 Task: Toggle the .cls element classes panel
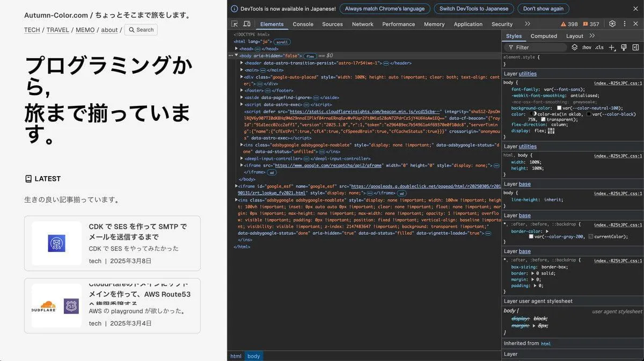599,47
